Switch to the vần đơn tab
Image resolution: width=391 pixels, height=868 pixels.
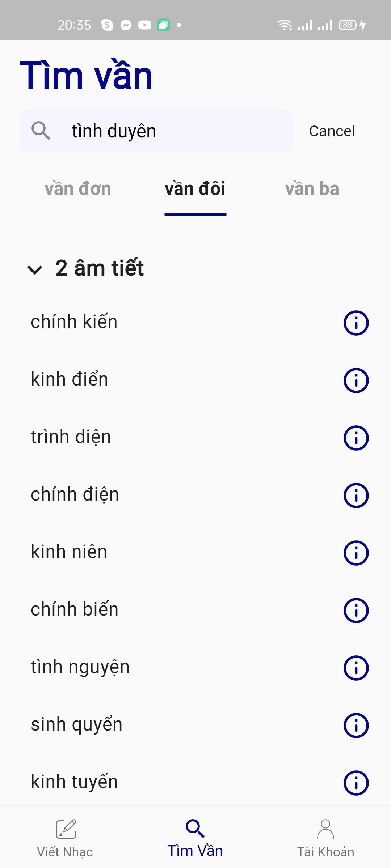[x=78, y=189]
